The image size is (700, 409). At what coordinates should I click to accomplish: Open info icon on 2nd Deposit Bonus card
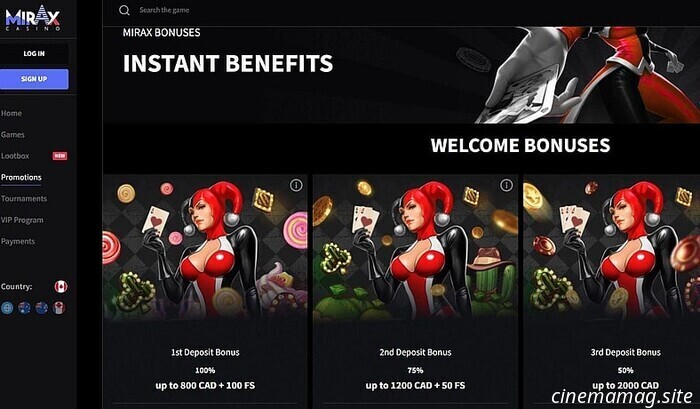(x=506, y=185)
